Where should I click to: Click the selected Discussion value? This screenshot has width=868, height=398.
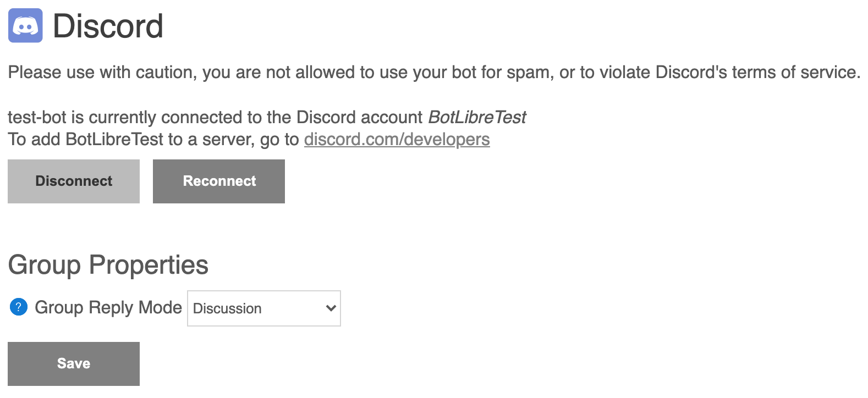[228, 309]
